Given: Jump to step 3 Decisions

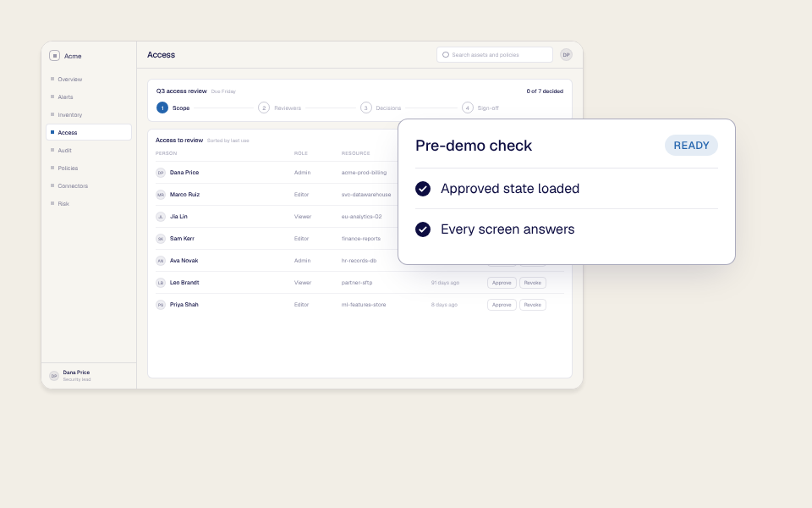Looking at the screenshot, I should coord(381,108).
